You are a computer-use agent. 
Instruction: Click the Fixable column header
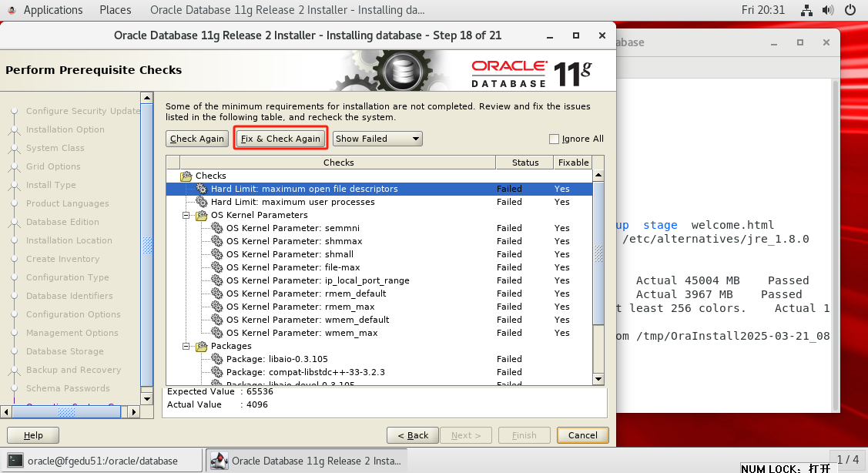click(x=574, y=163)
